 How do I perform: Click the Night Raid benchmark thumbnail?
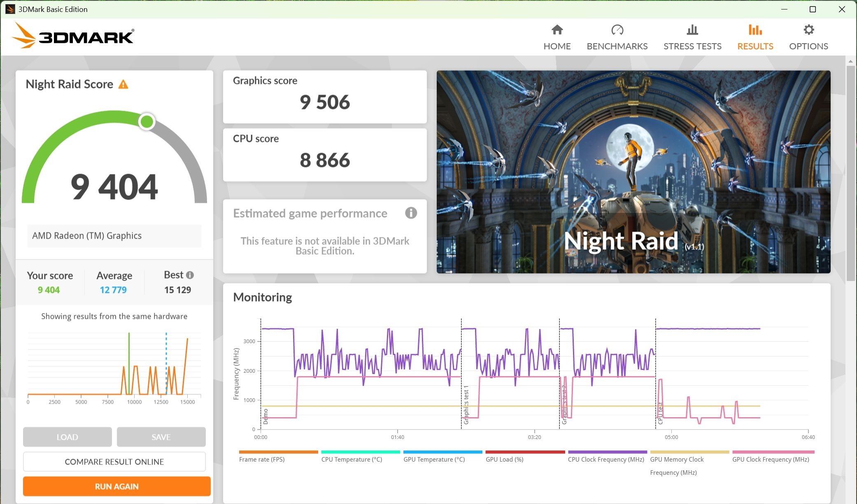[633, 172]
